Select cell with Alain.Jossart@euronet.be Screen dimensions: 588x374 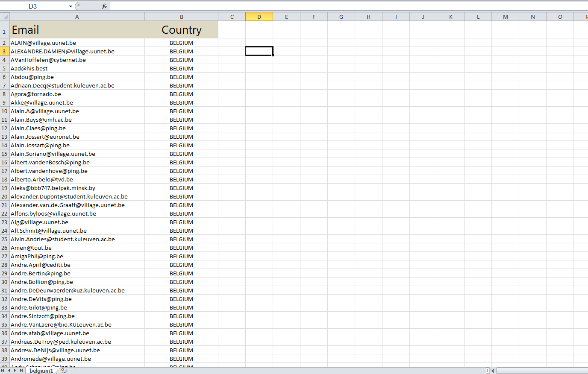point(77,137)
